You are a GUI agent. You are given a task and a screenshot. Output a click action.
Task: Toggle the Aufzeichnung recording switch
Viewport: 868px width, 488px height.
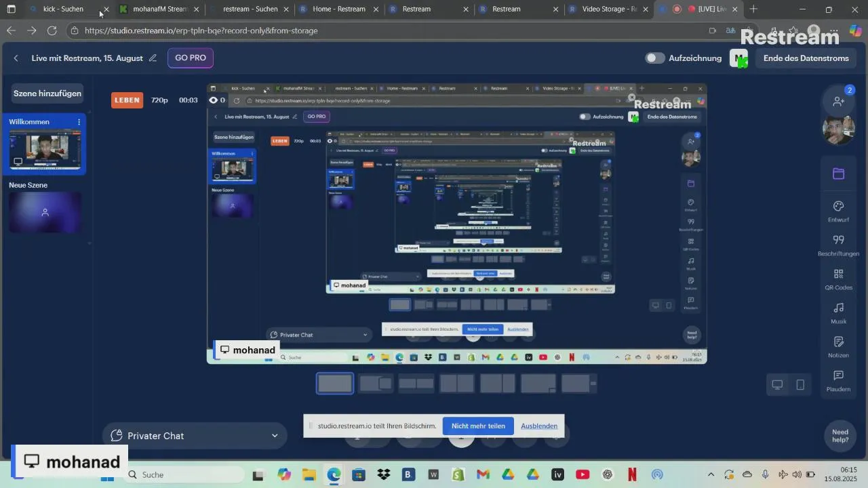pyautogui.click(x=655, y=58)
